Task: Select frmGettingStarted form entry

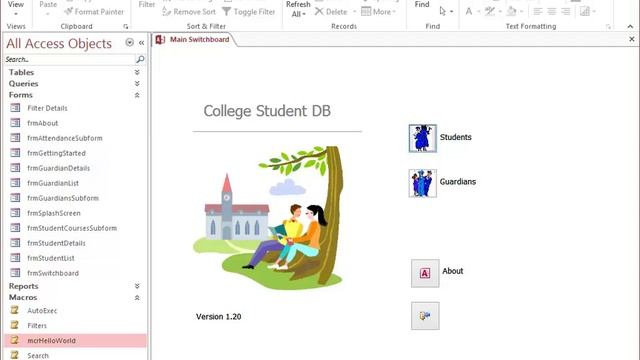Action: tap(56, 153)
